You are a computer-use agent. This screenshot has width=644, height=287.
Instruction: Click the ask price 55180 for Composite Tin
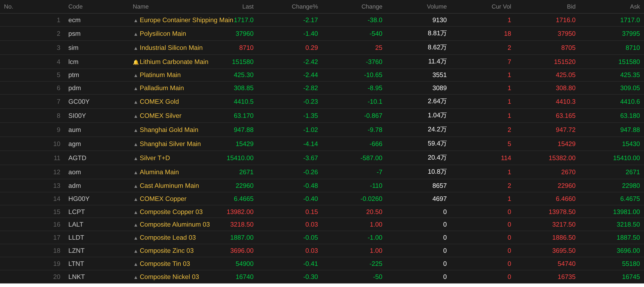click(x=631, y=264)
